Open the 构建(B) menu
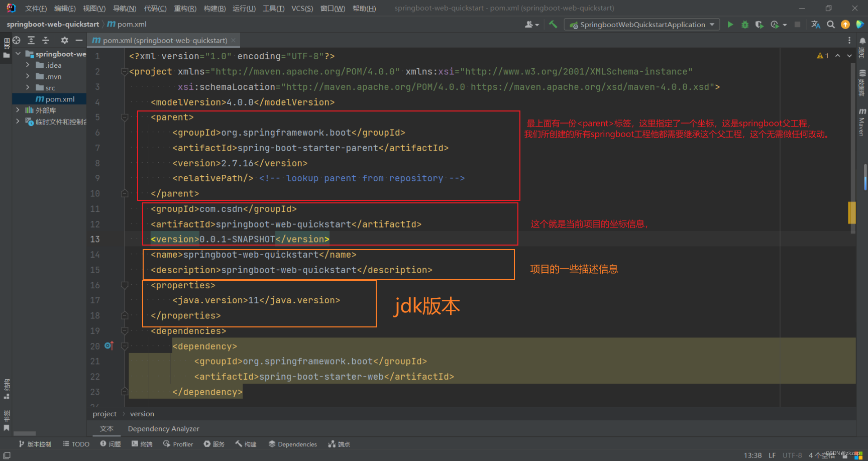 (214, 8)
